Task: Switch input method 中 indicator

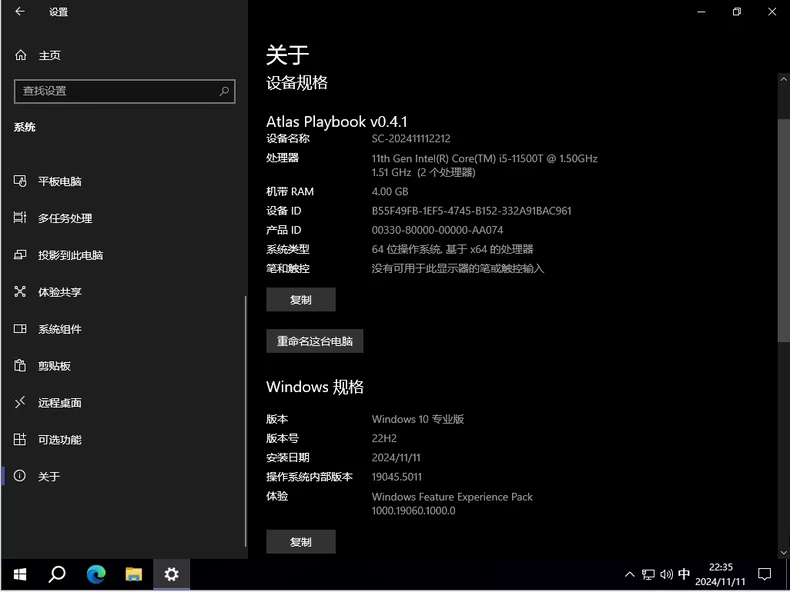Action: coord(684,574)
